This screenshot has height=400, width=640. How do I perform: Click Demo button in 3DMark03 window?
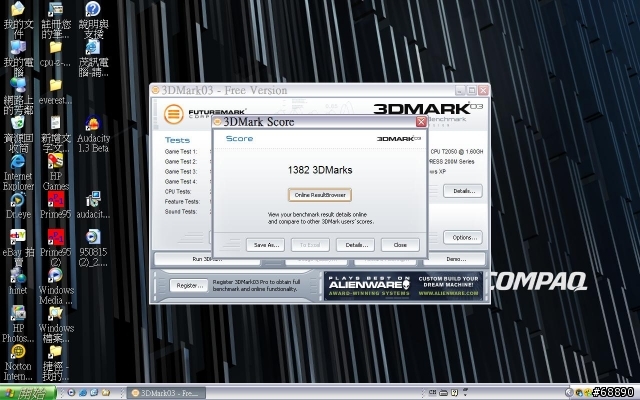click(x=455, y=259)
